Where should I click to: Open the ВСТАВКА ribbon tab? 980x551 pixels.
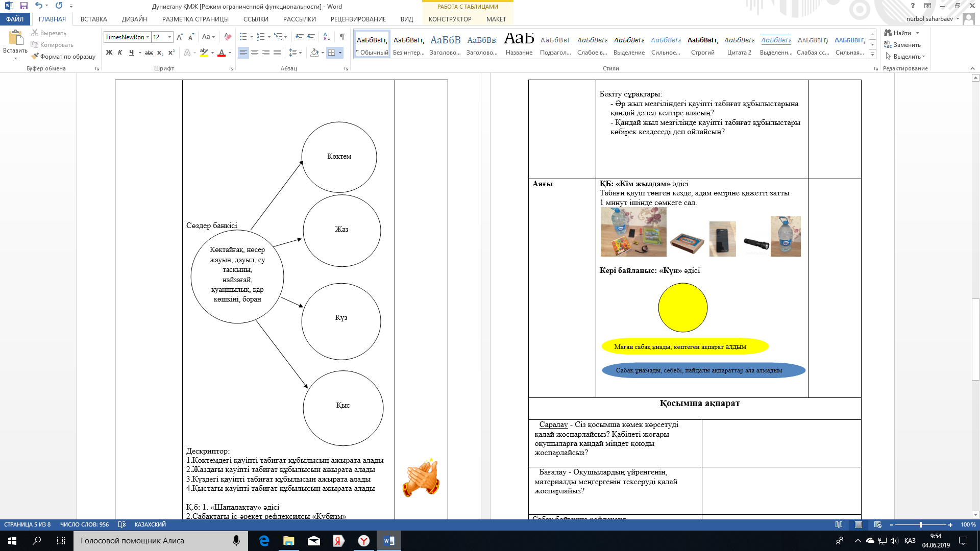click(93, 19)
